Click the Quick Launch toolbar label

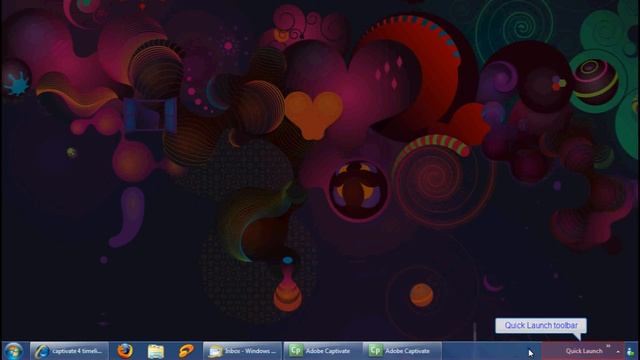pos(584,351)
